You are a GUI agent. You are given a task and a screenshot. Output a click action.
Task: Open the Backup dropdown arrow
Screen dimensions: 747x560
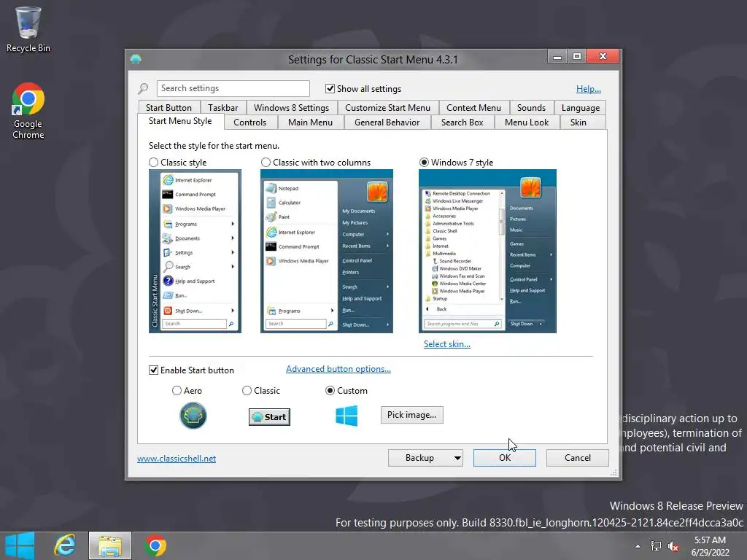tap(457, 458)
